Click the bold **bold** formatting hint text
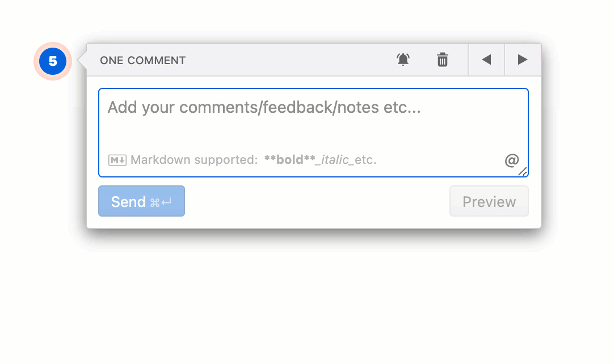The image size is (614, 364). [x=287, y=160]
